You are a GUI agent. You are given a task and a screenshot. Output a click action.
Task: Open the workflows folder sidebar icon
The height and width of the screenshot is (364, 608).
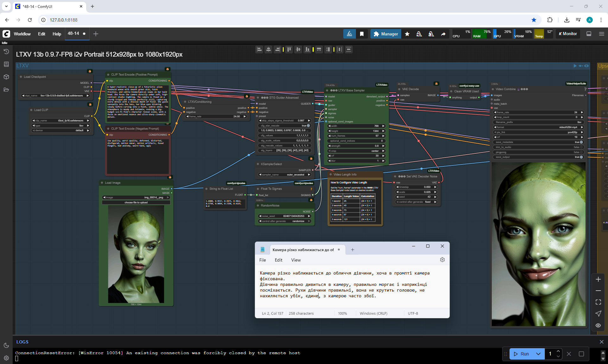[x=6, y=89]
